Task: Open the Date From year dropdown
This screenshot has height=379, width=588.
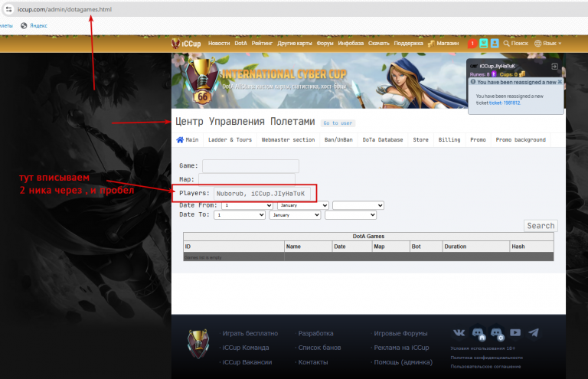Action: pyautogui.click(x=358, y=205)
